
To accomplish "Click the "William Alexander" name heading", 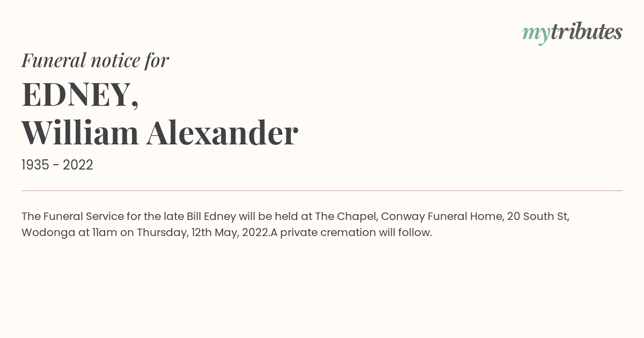I will [159, 133].
